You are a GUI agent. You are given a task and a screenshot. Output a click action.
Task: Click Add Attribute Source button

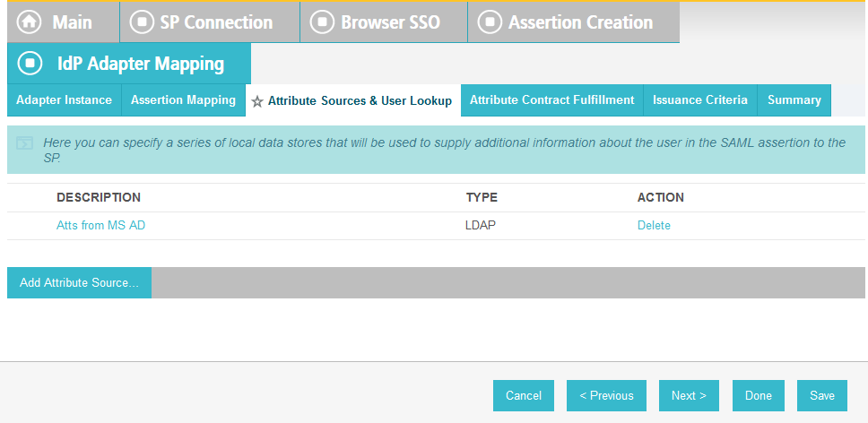(x=79, y=282)
